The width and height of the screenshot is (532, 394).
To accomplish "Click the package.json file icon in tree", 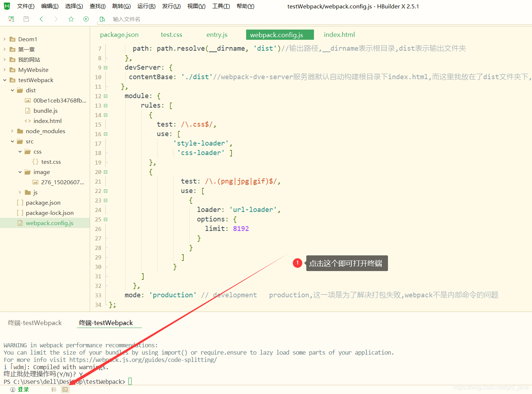I will [x=20, y=202].
